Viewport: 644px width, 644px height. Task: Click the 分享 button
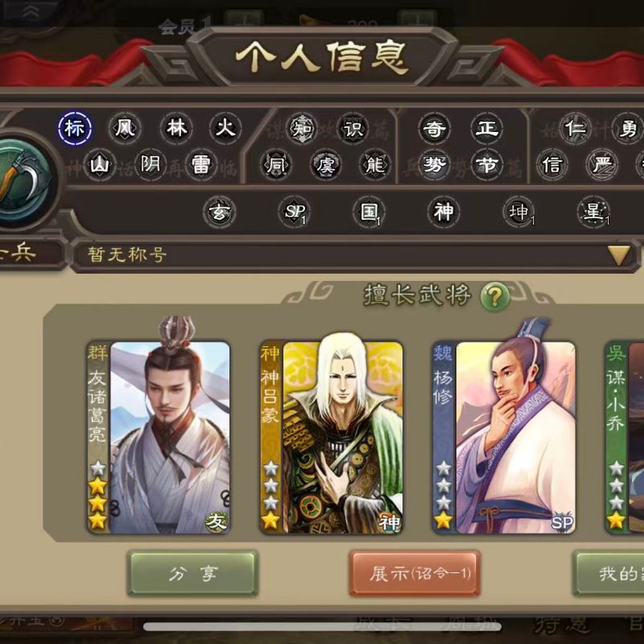tap(192, 573)
